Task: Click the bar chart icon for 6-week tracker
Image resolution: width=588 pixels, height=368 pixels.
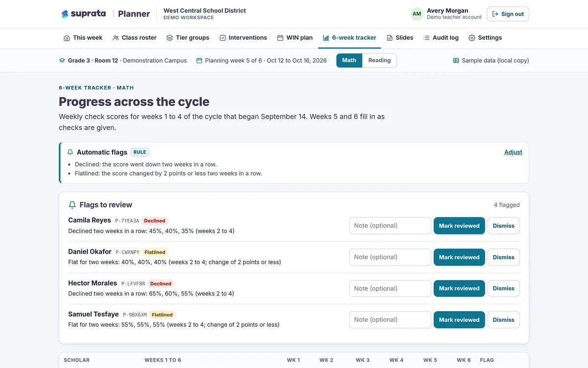Action: 326,38
